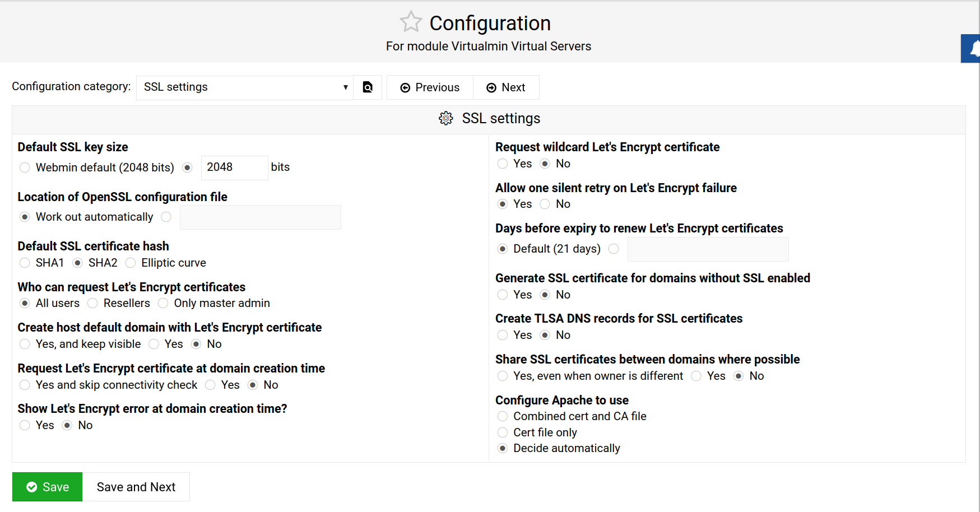The width and height of the screenshot is (980, 512).
Task: Click Save and Next button
Action: [x=136, y=487]
